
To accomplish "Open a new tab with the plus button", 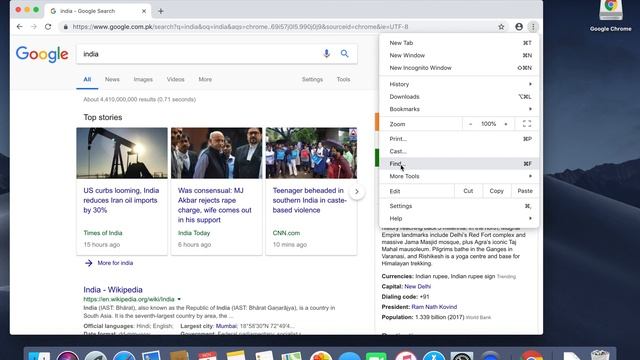I will pyautogui.click(x=160, y=11).
